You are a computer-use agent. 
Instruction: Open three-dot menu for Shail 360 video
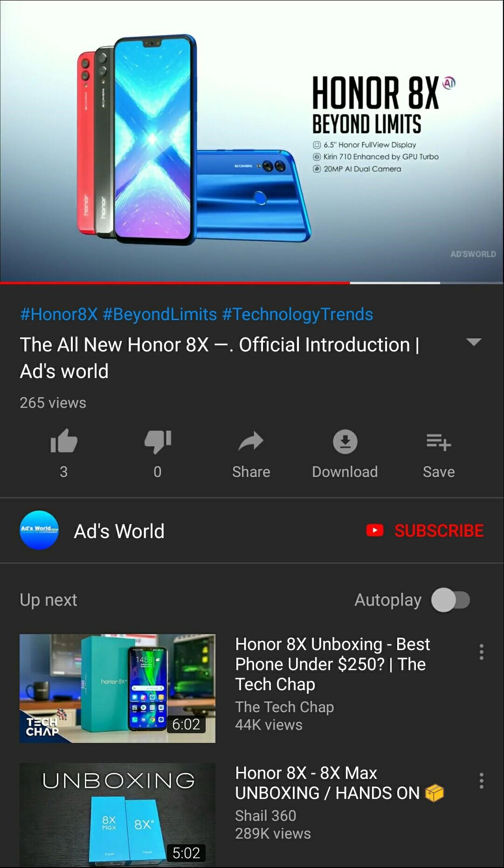pyautogui.click(x=481, y=781)
